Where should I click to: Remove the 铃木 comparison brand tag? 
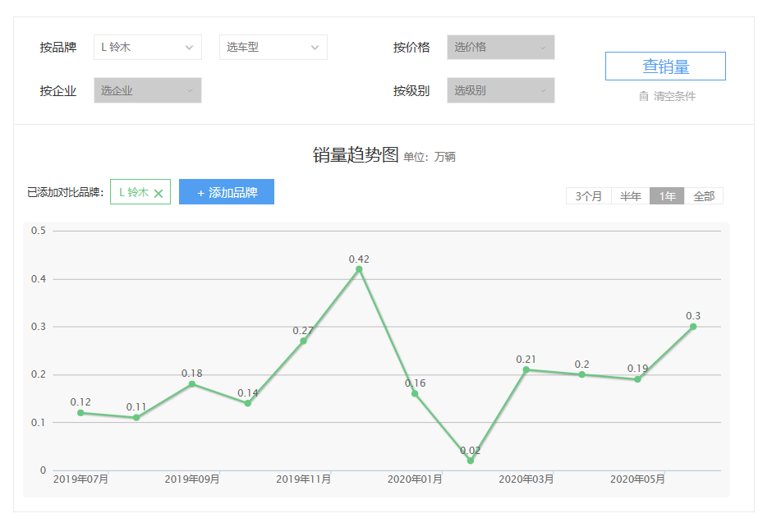tap(159, 193)
